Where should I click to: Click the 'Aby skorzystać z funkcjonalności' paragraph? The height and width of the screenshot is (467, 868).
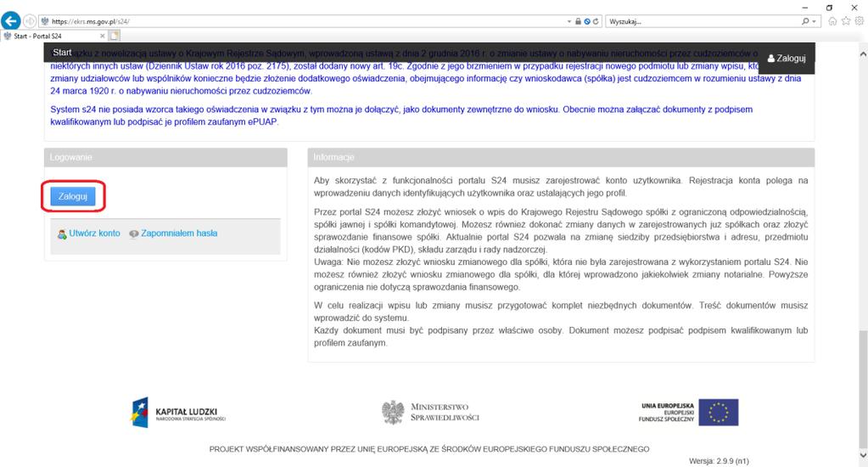pos(561,187)
